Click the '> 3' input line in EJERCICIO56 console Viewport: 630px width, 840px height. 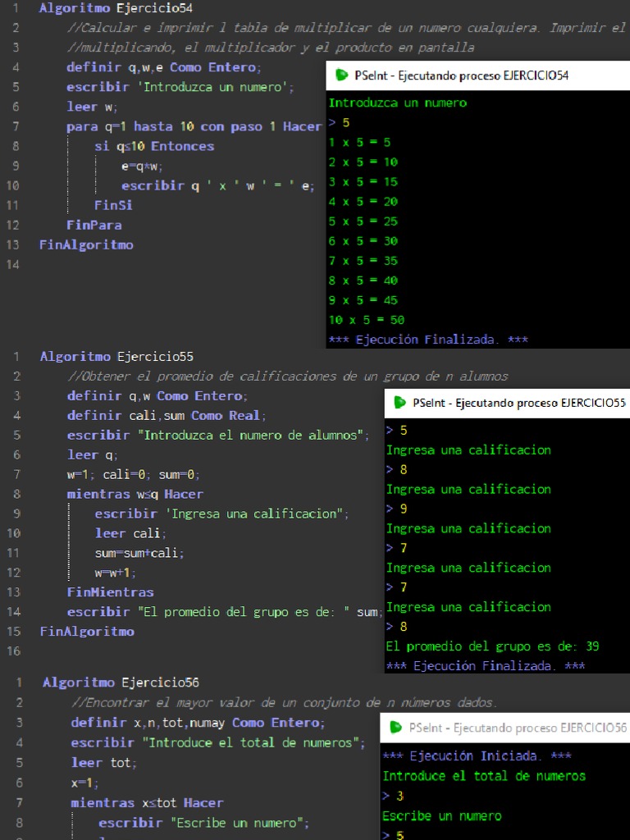393,796
